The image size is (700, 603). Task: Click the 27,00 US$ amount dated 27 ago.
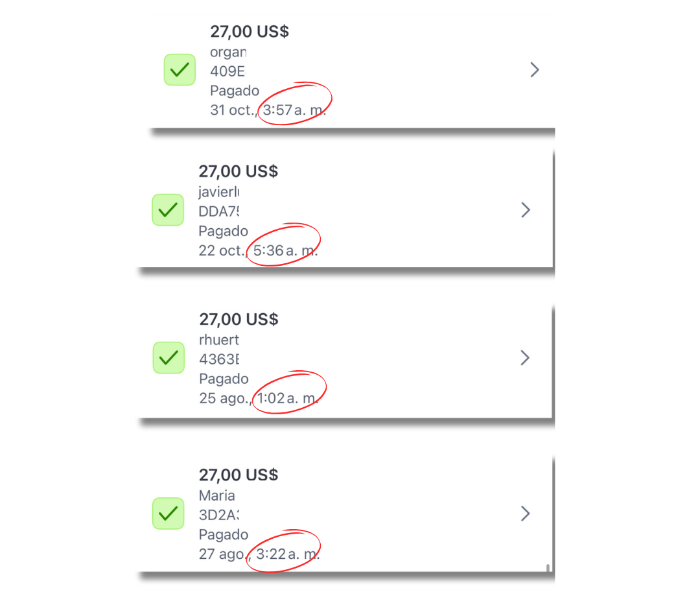point(239,475)
